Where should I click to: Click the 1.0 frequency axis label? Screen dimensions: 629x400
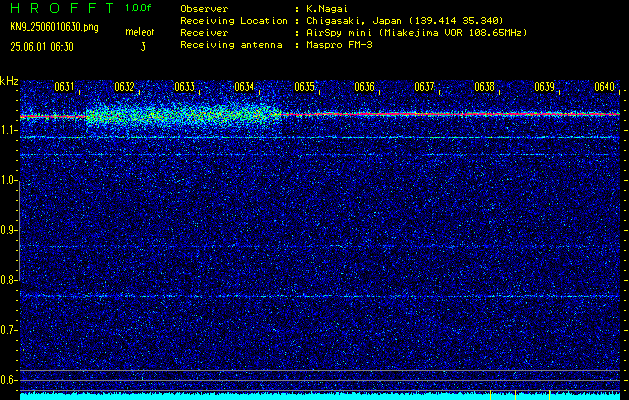pos(8,181)
